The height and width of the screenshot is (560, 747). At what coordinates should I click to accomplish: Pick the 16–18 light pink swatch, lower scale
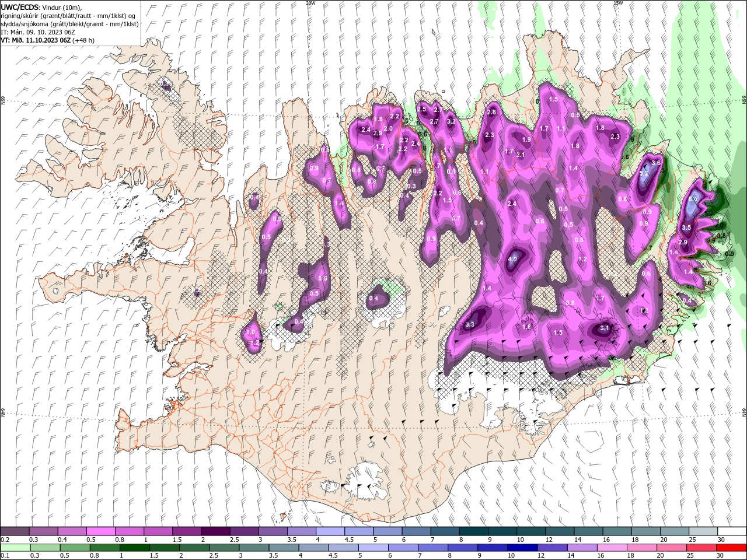coord(612,548)
